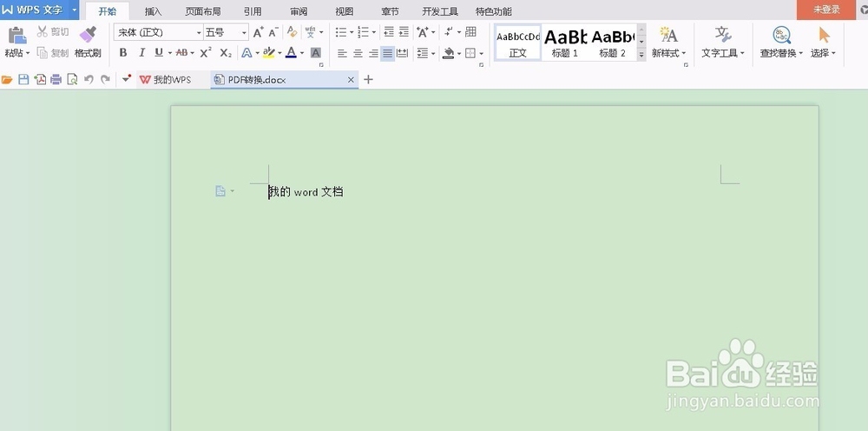This screenshot has width=868, height=431.
Task: Click in the 我的 word 文档 text line
Action: (306, 192)
